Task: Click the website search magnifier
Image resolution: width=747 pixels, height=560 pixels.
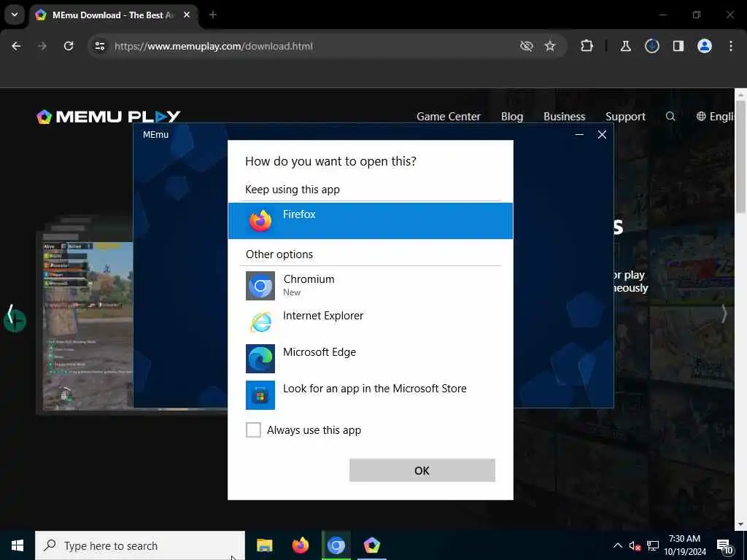Action: [670, 116]
